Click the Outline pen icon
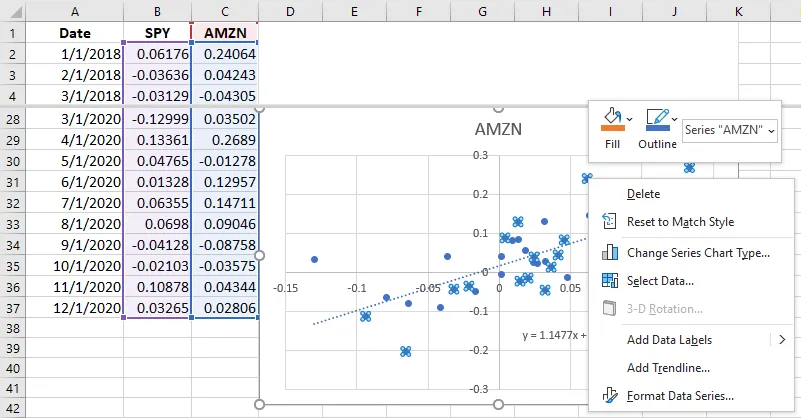This screenshot has width=801, height=418. tap(657, 117)
